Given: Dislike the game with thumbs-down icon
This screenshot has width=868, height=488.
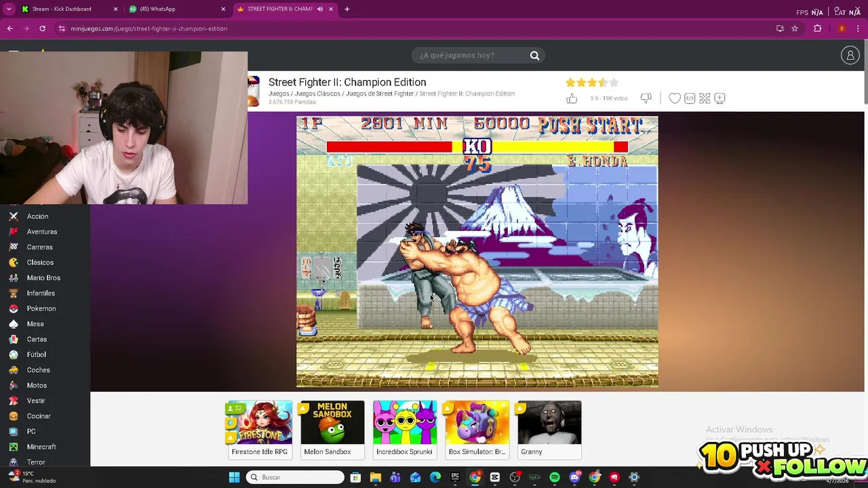Looking at the screenshot, I should click(x=646, y=98).
